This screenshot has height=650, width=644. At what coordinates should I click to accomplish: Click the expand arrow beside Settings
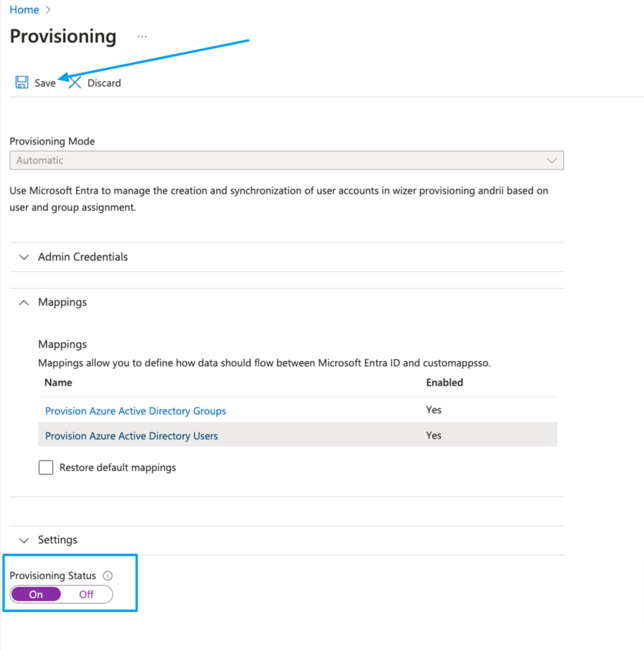pos(24,540)
